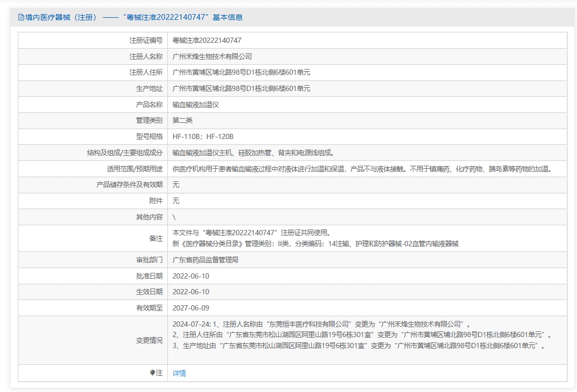
Task: Click the 注册人名称 label
Action: point(146,56)
